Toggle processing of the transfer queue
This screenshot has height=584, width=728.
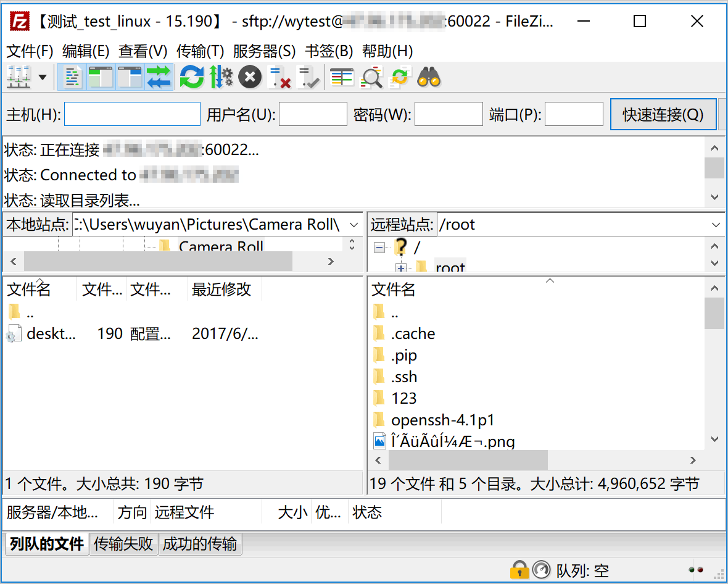pyautogui.click(x=221, y=77)
